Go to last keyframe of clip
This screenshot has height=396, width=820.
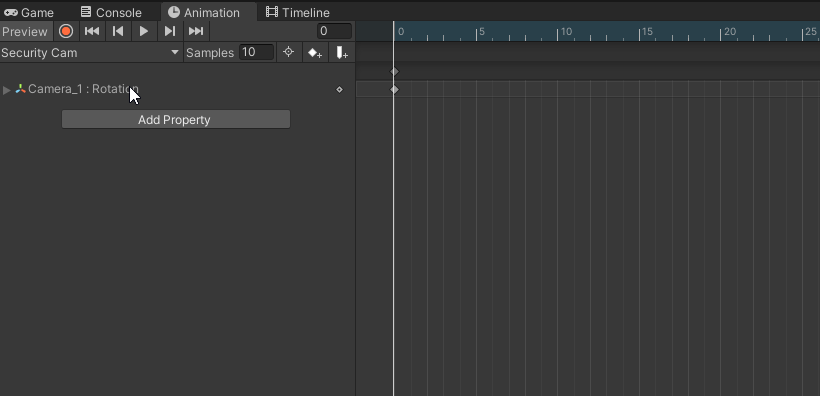(196, 31)
